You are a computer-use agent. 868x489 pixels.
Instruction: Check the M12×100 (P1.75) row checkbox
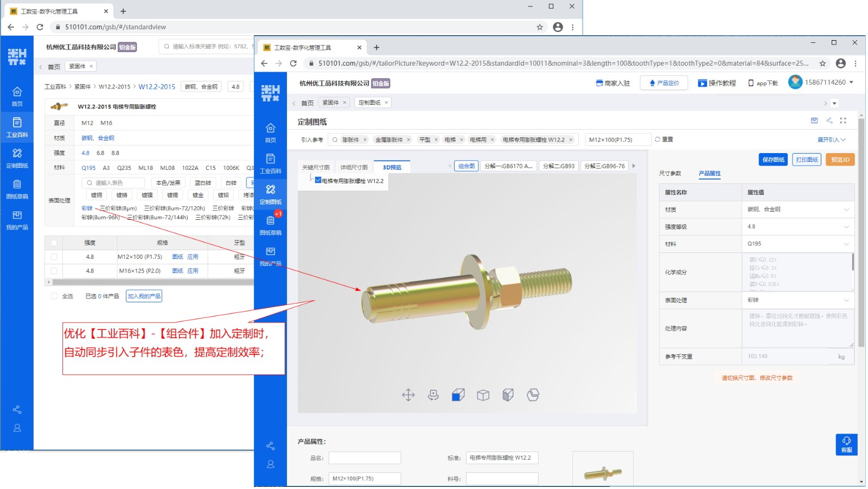[x=54, y=257]
